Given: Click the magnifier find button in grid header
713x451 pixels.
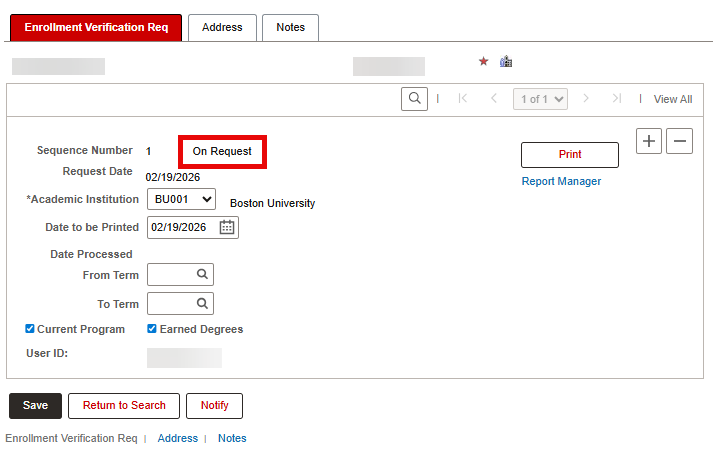Looking at the screenshot, I should point(414,99).
